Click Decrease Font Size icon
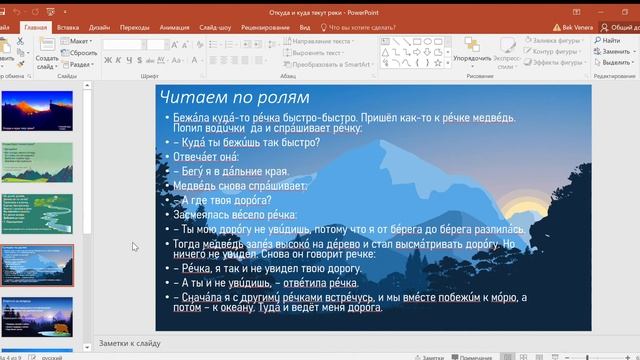The image size is (640, 360). (185, 44)
